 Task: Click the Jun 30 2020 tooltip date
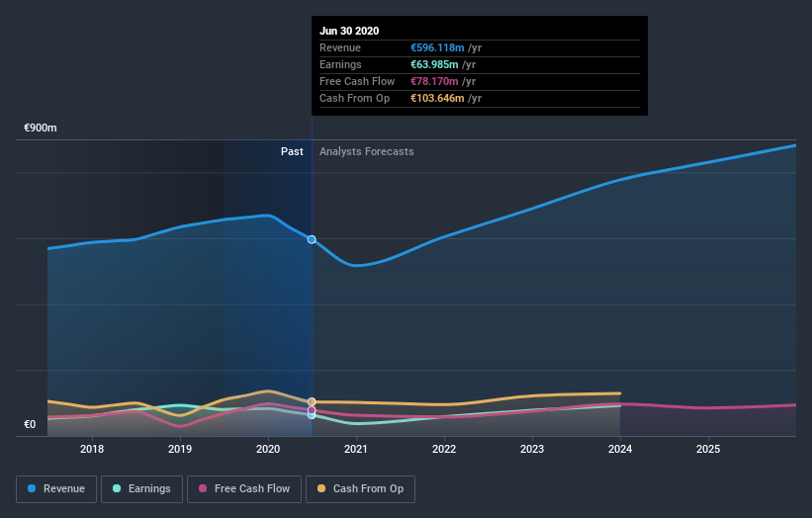coord(349,31)
